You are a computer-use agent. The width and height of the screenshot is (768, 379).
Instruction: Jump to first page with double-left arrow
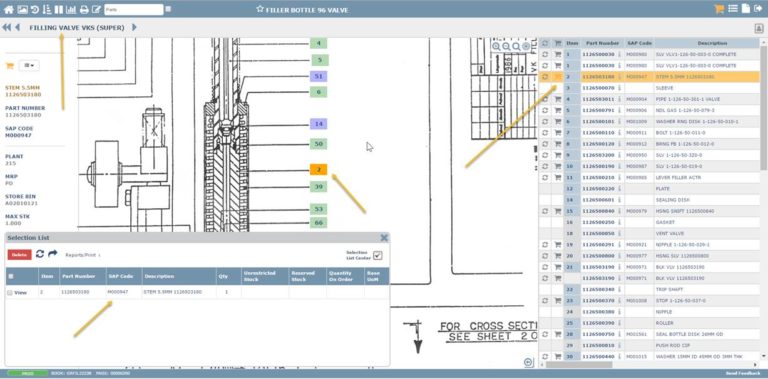7,27
